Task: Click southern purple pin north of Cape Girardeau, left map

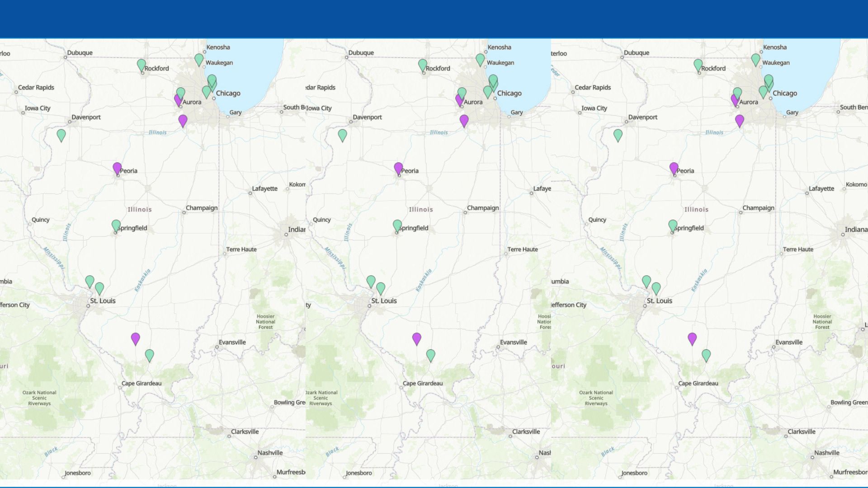Action: [136, 339]
